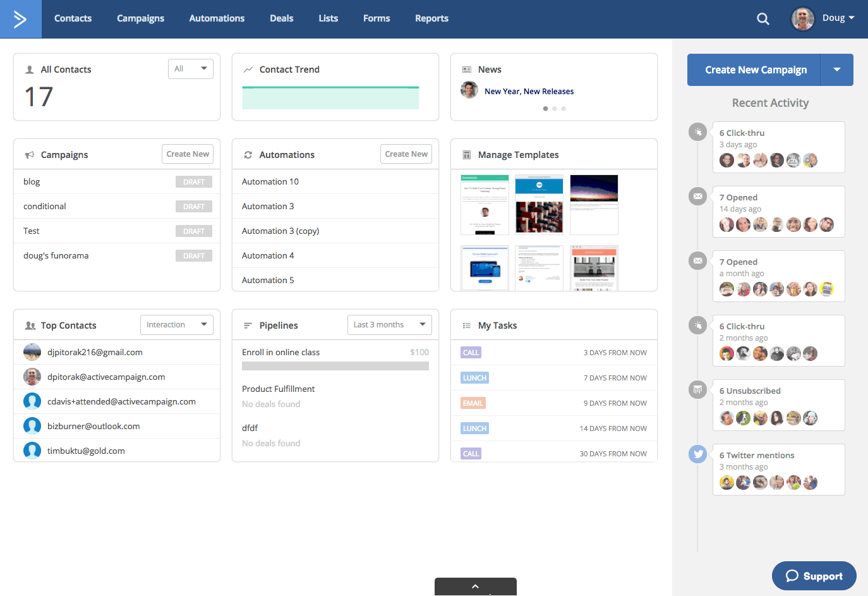Expand the Last 3 months pipeline dropdown
The image size is (868, 596).
coord(389,325)
